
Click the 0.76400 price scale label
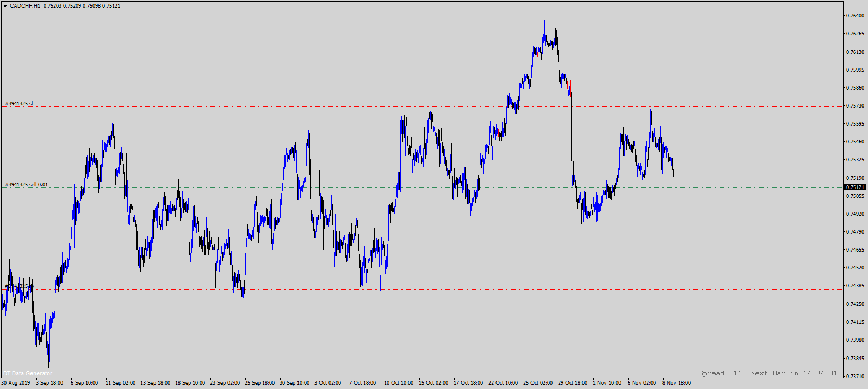tap(854, 16)
